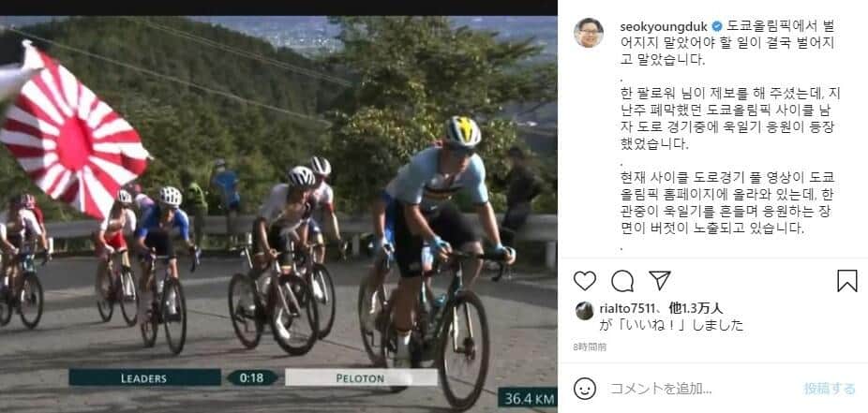This screenshot has width=868, height=413.
Task: Submit comment with 投稿する button
Action: click(x=830, y=389)
